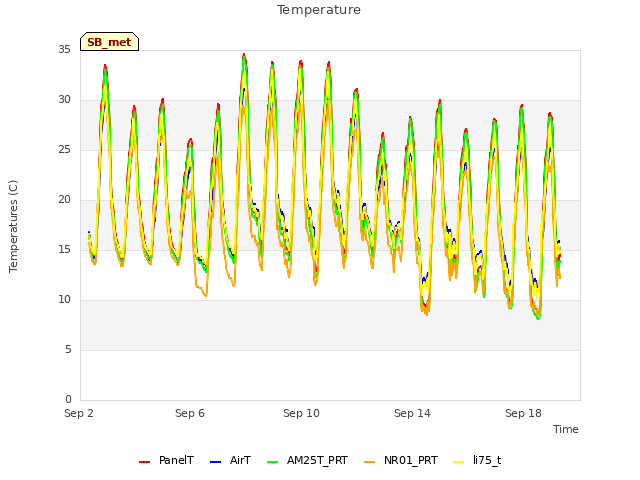Click the orange NR01_PRT legend swatch
The image size is (640, 480).
[369, 462]
